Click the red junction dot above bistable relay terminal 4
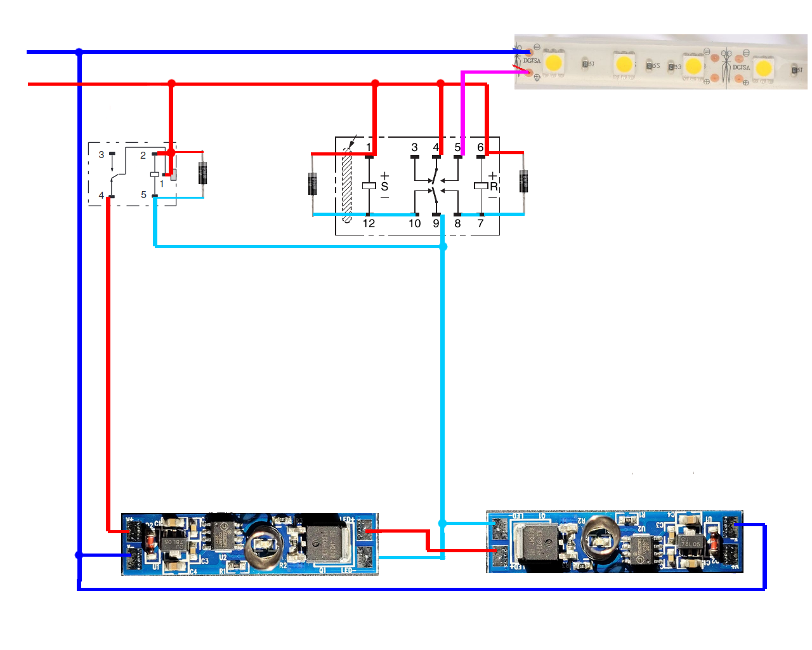This screenshot has width=812, height=650. [x=441, y=83]
